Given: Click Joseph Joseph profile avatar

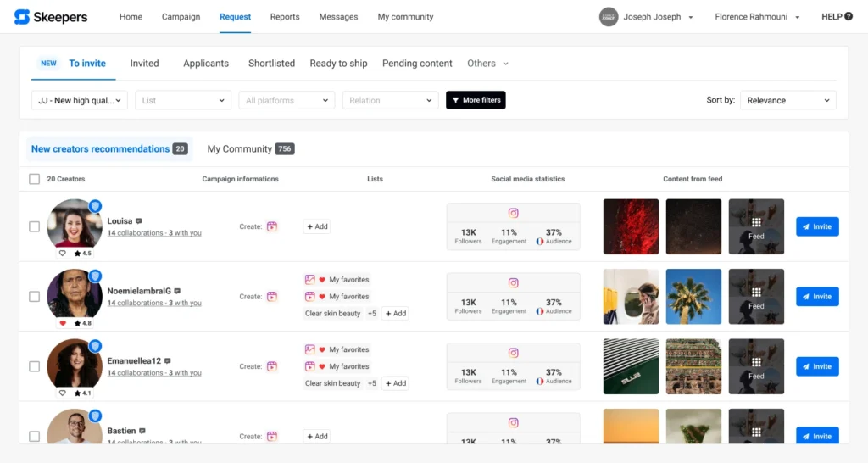Looking at the screenshot, I should [x=609, y=17].
